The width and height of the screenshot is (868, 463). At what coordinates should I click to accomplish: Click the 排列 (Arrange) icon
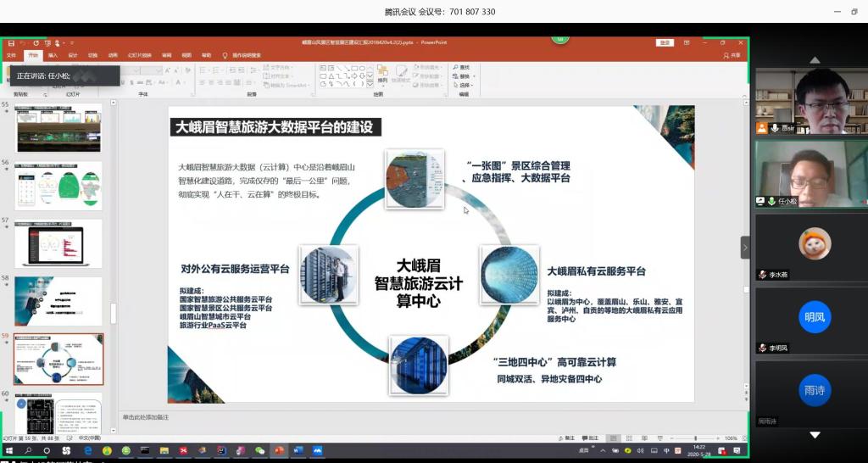382,75
